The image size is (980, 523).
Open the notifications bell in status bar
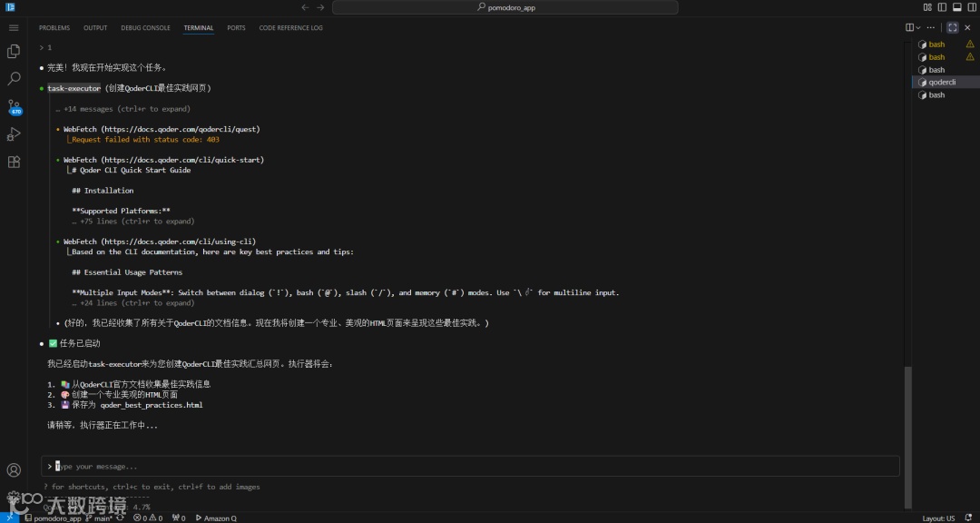pos(970,518)
